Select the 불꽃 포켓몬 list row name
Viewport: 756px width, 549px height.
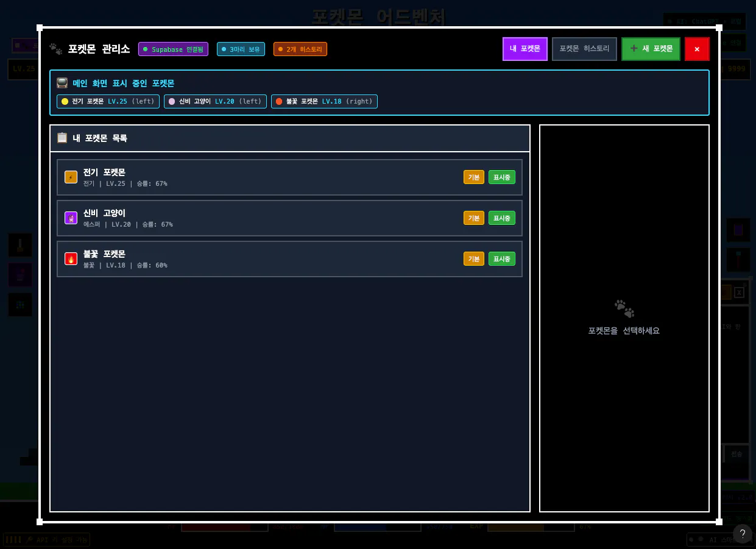(x=104, y=254)
